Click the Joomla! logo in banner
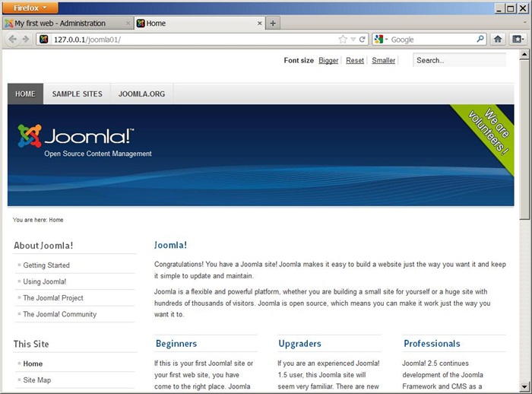The height and width of the screenshot is (394, 532). (x=76, y=136)
